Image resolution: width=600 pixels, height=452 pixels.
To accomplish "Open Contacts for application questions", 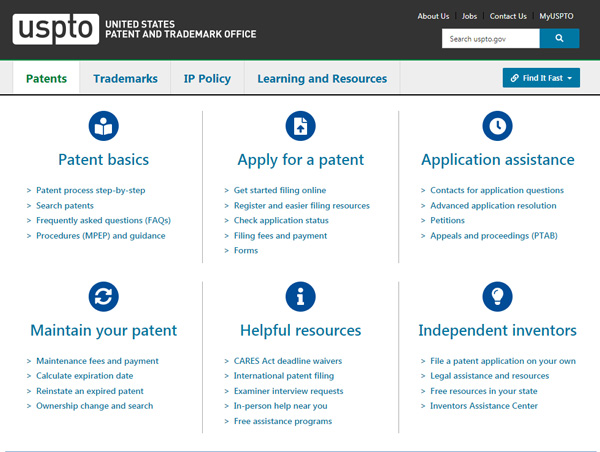I will 497,190.
